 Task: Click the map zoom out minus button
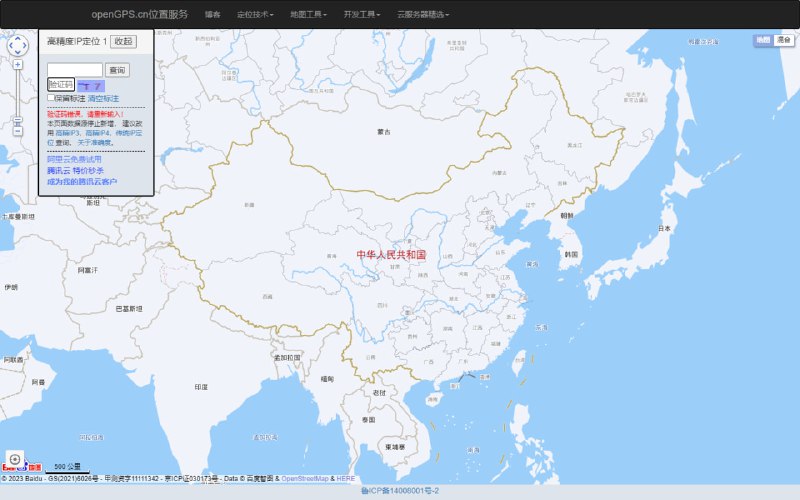coord(17,131)
